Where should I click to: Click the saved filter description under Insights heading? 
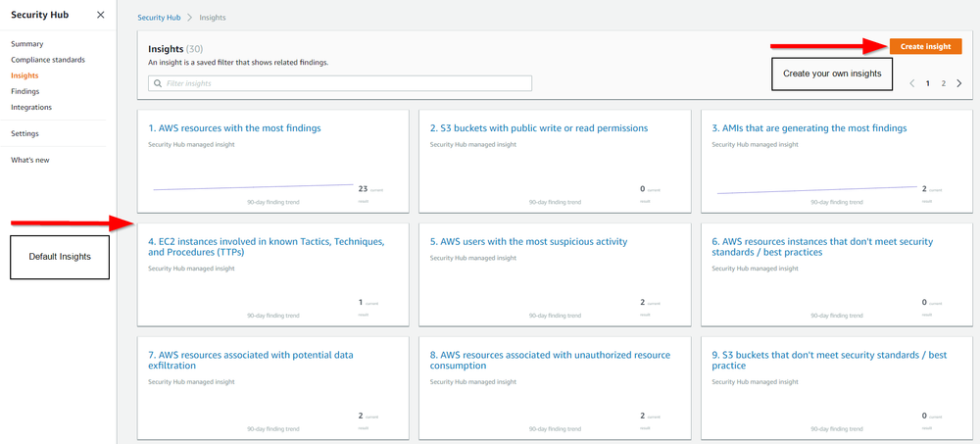click(x=238, y=63)
